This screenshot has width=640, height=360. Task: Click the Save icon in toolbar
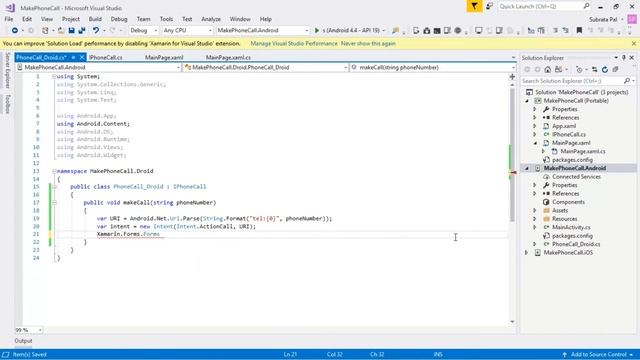pyautogui.click(x=71, y=31)
